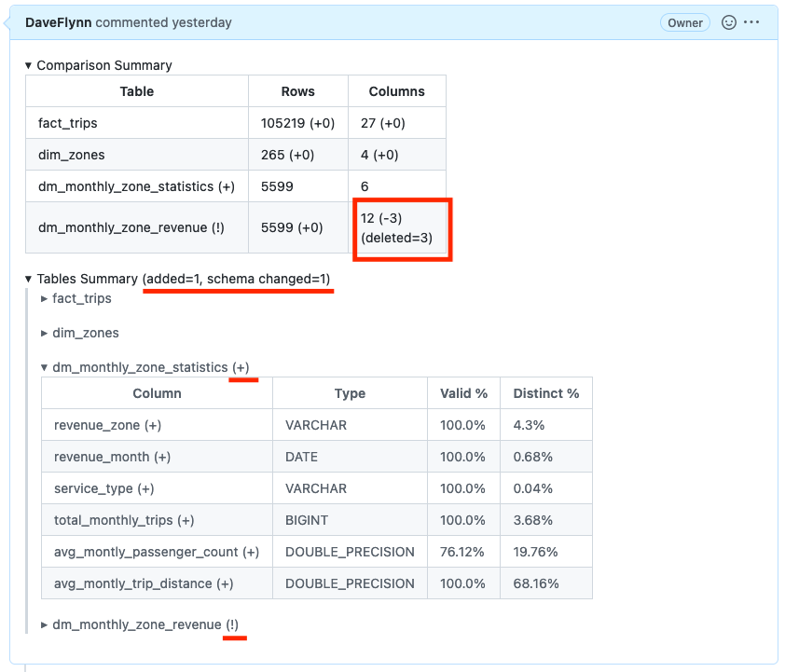Expand dm_monthly_zone_revenue table details

coord(46,624)
